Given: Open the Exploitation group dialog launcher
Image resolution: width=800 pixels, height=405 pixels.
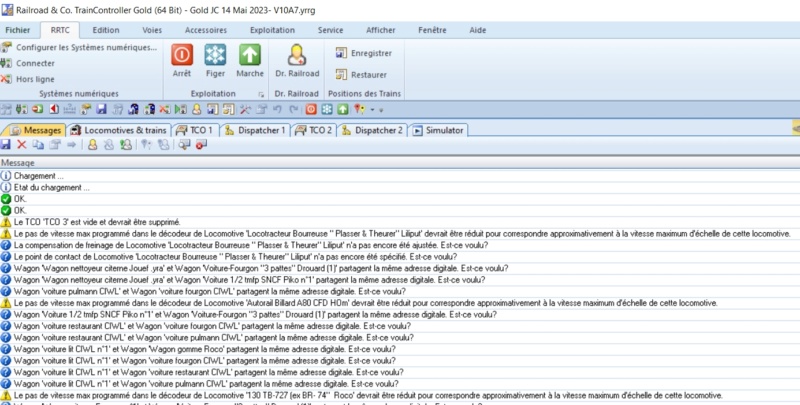Looking at the screenshot, I should [261, 94].
